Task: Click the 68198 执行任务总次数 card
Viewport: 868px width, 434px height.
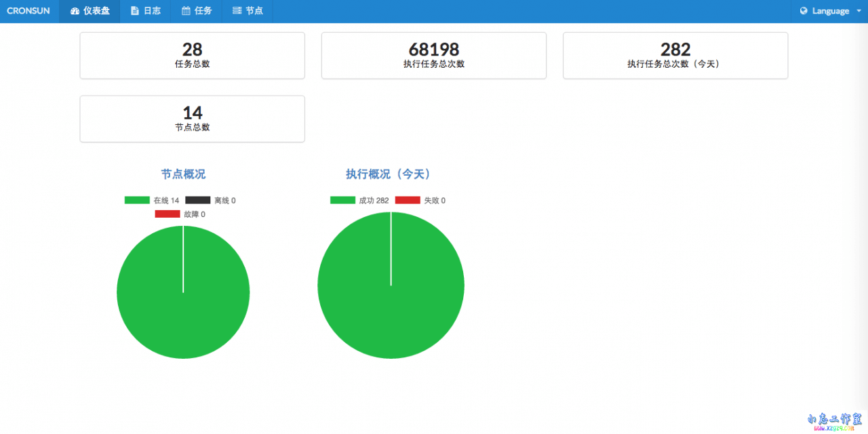Action: (433, 55)
